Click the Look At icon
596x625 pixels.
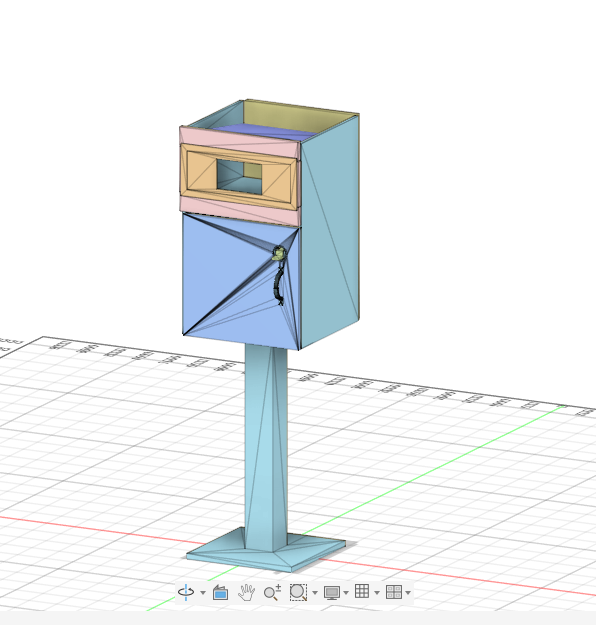[x=220, y=592]
